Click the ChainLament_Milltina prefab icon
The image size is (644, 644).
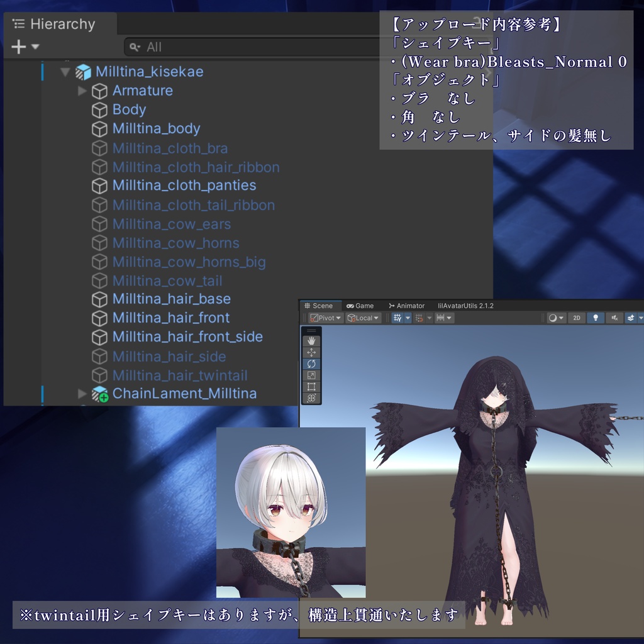coord(100,394)
